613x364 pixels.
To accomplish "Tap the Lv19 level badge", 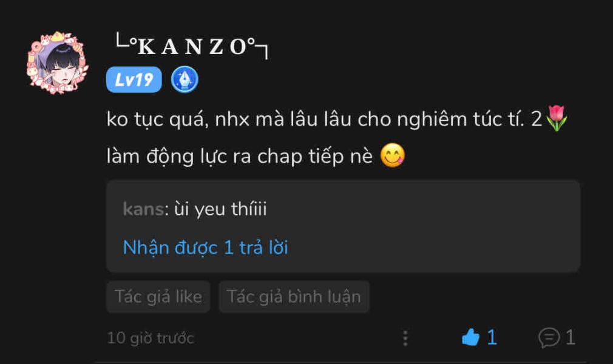I will click(134, 79).
